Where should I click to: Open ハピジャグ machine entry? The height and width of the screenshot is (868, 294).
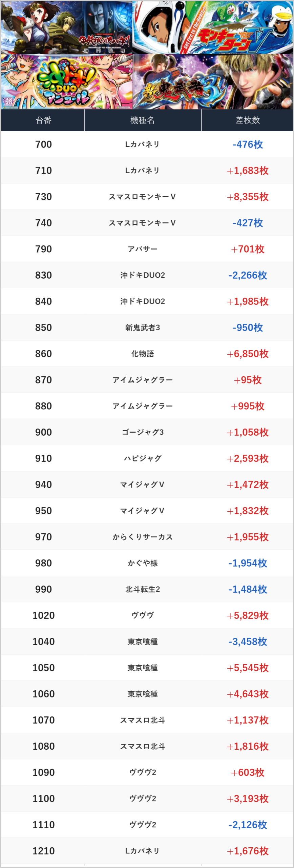click(142, 458)
